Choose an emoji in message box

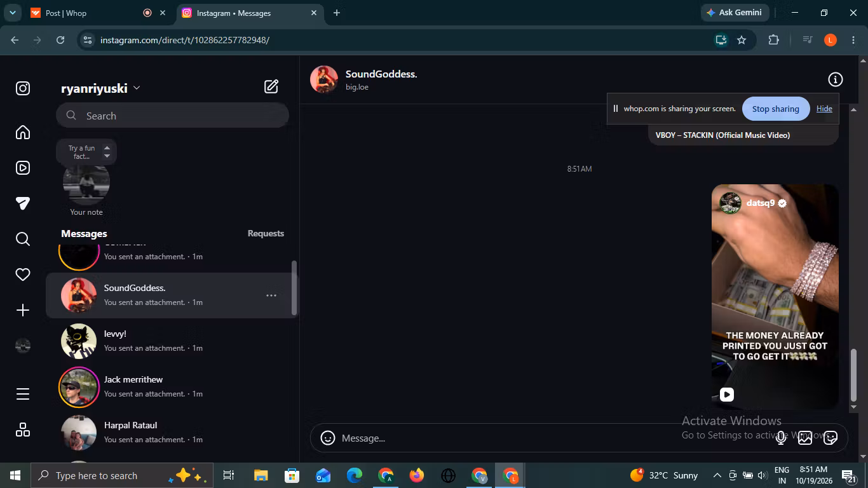pyautogui.click(x=328, y=438)
